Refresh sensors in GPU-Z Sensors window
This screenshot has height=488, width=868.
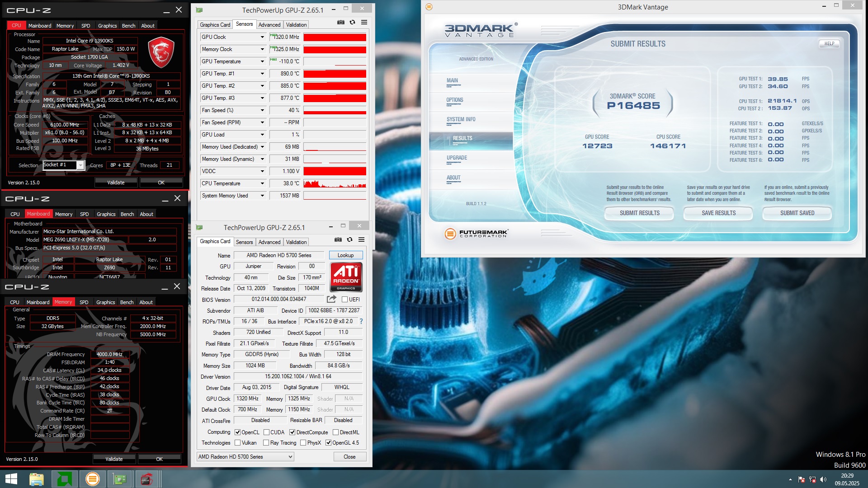click(352, 23)
